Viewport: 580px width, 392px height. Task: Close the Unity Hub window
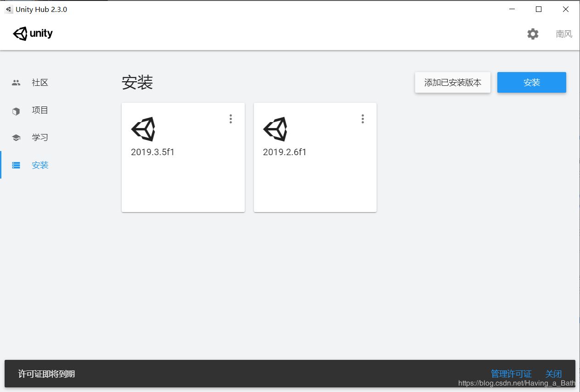(566, 9)
